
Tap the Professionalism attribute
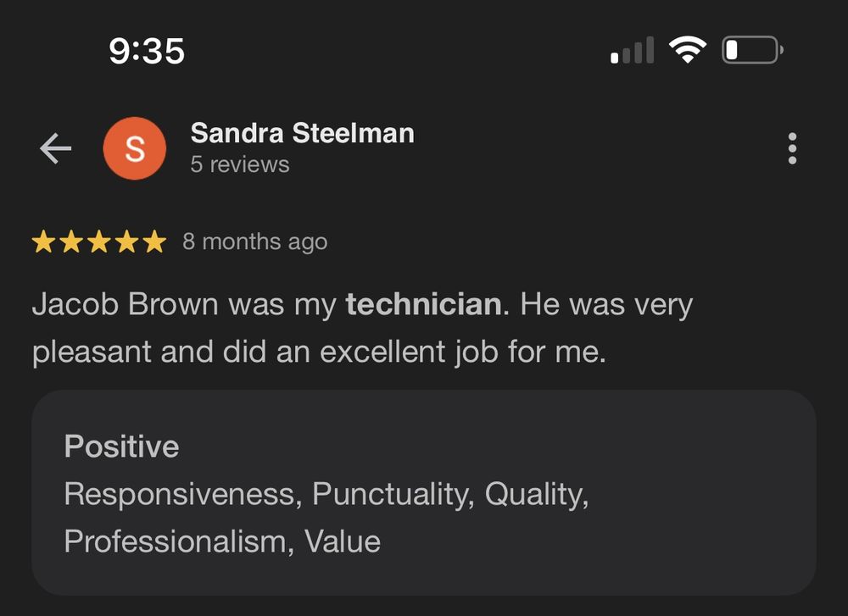(176, 541)
